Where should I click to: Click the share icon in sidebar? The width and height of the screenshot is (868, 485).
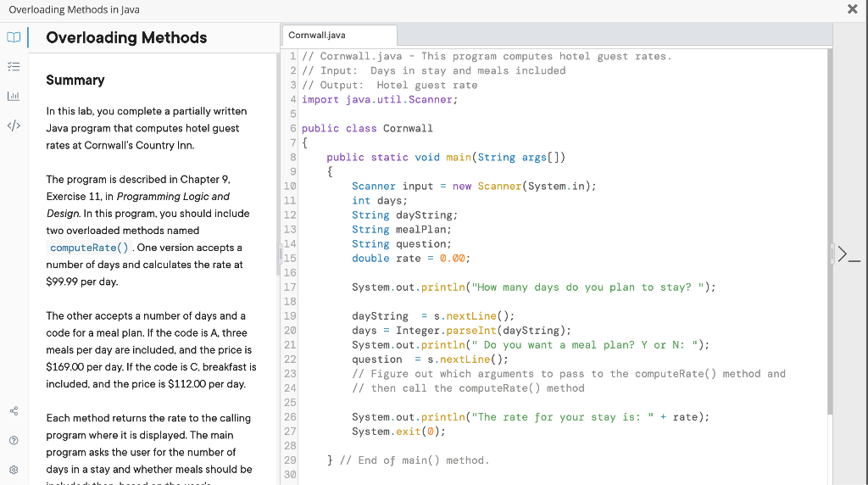[x=14, y=411]
